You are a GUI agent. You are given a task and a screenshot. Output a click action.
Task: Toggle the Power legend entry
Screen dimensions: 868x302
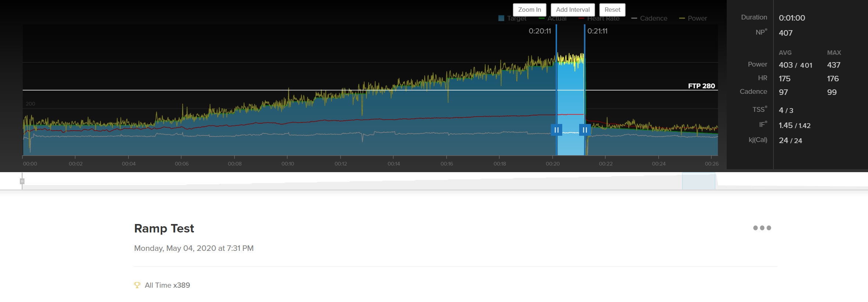pyautogui.click(x=693, y=18)
